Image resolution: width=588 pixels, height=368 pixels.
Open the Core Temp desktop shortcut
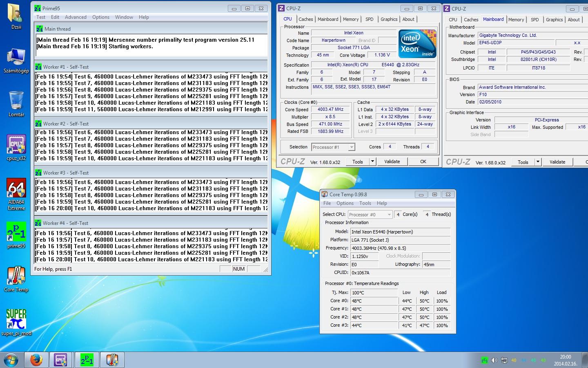point(16,276)
